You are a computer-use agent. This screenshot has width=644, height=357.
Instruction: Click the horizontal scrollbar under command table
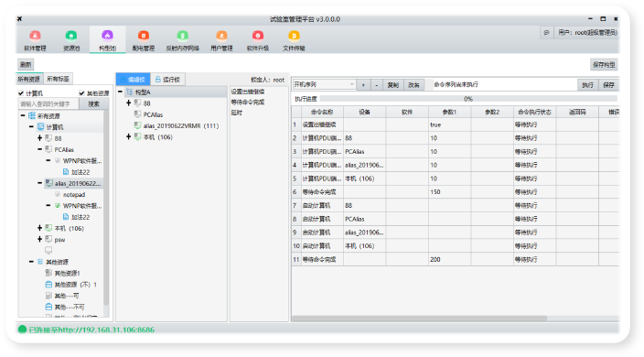coord(419,319)
